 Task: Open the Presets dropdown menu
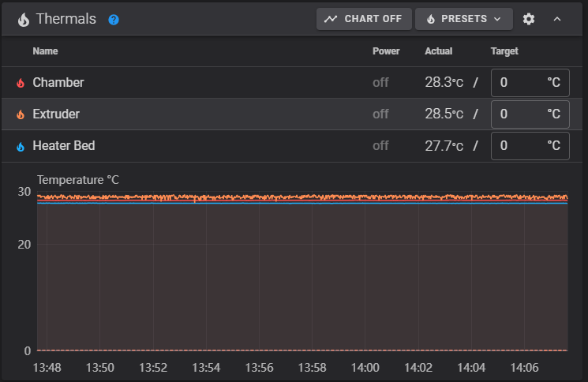coord(463,19)
